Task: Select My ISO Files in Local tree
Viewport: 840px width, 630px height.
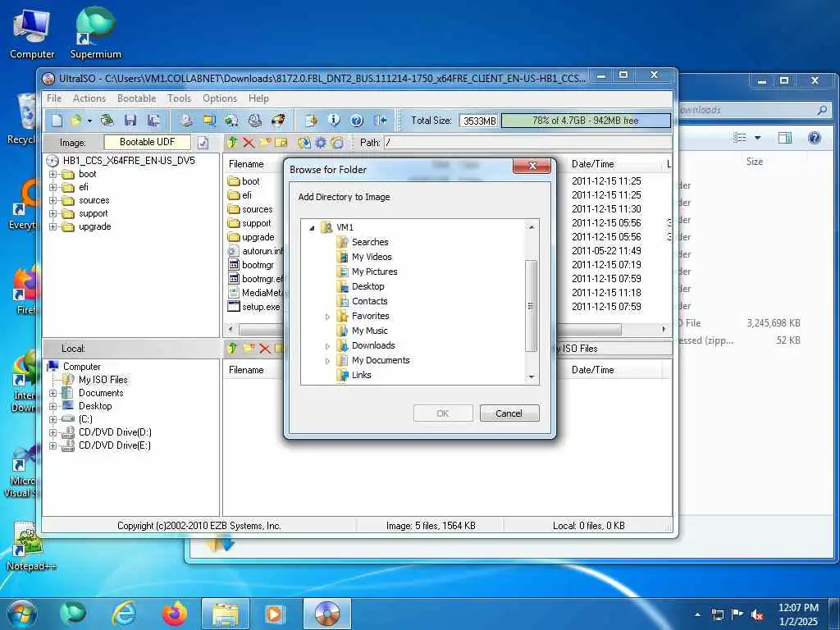Action: pyautogui.click(x=103, y=379)
